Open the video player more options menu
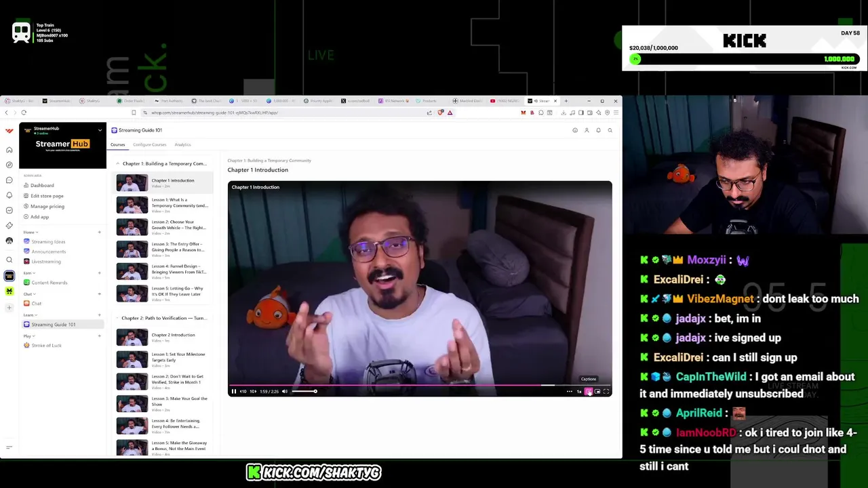868x488 pixels. [570, 391]
